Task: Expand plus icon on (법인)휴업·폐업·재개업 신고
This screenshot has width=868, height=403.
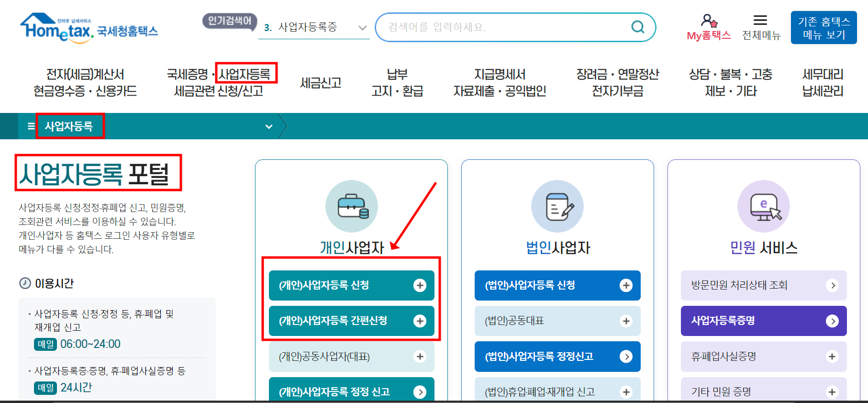Action: coord(626,392)
